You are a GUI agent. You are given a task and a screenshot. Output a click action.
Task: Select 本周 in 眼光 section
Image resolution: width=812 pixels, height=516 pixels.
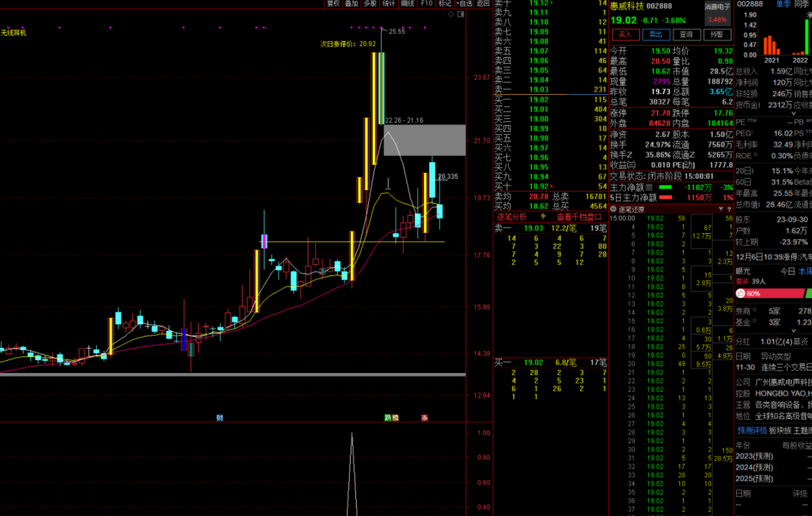pos(805,271)
